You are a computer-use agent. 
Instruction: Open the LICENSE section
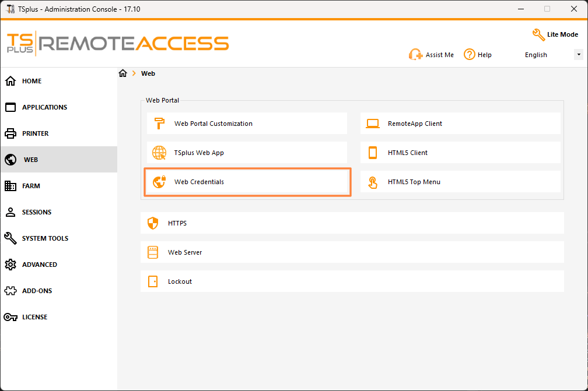click(34, 316)
